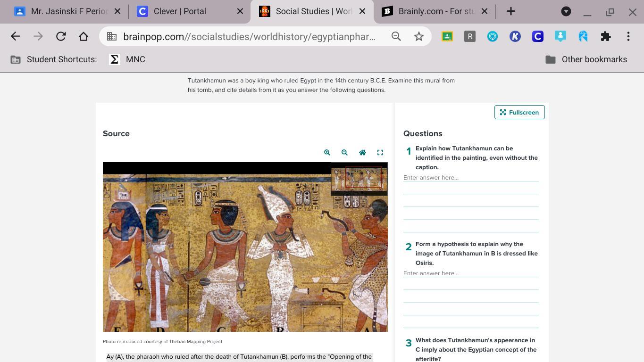Expand Other bookmarks folder

coord(586,59)
